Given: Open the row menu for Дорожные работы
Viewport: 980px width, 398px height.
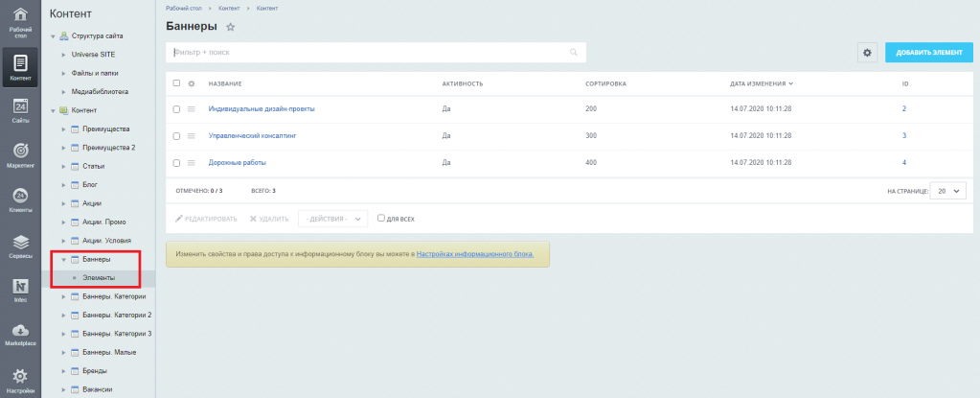Looking at the screenshot, I should [x=191, y=163].
